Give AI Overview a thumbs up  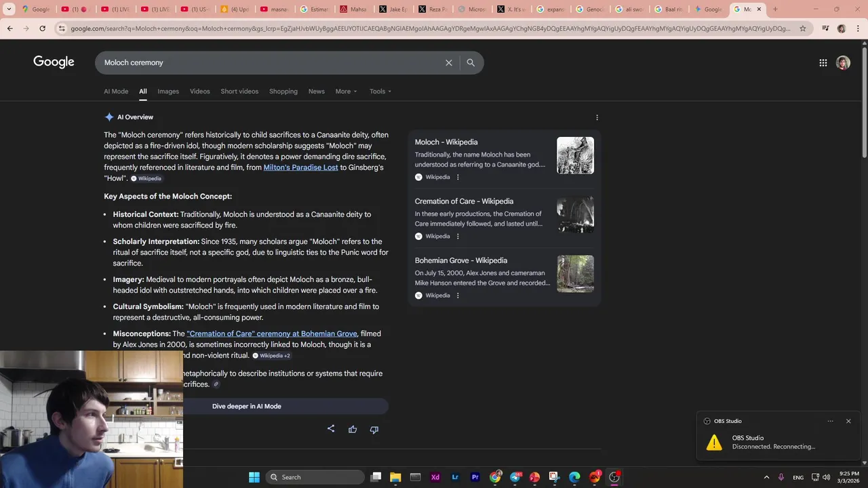click(x=353, y=429)
